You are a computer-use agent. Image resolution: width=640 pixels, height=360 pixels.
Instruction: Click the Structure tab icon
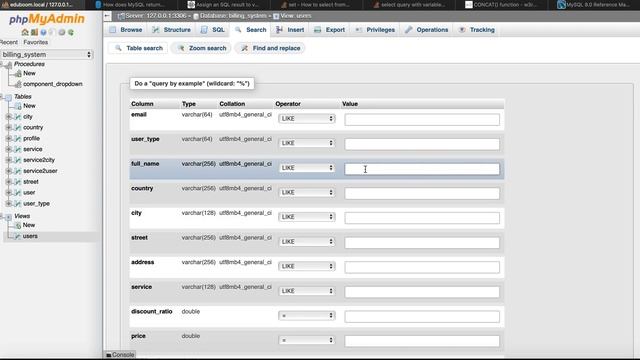(x=156, y=30)
